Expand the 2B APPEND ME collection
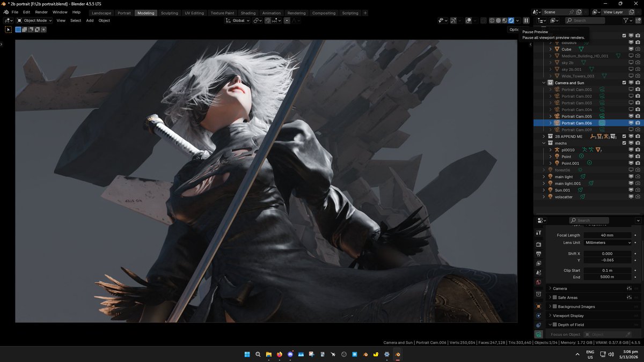The image size is (644, 362). tap(544, 136)
